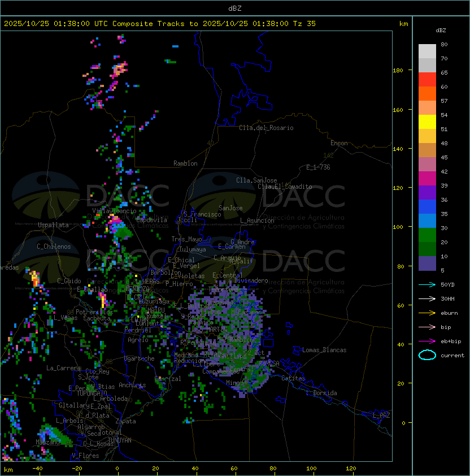Click the 'current' legend label

pos(452,356)
